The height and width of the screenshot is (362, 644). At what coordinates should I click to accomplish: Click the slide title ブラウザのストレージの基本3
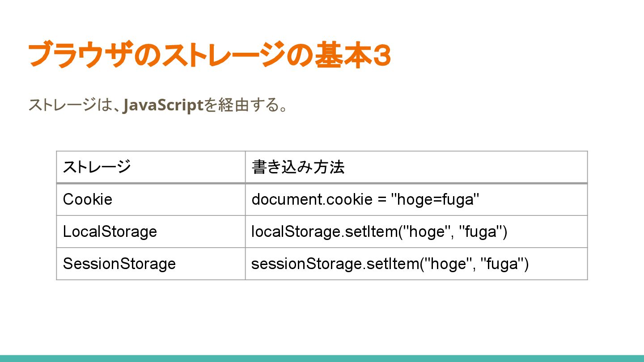[x=209, y=55]
